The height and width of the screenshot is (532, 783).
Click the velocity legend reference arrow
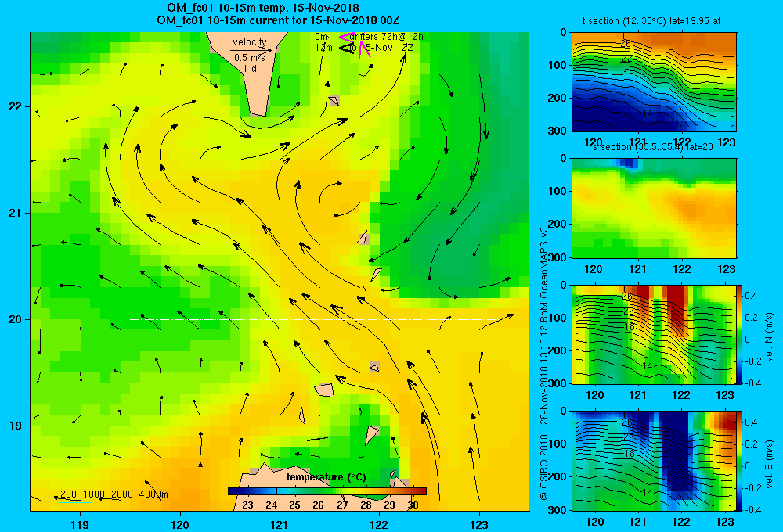[x=251, y=50]
